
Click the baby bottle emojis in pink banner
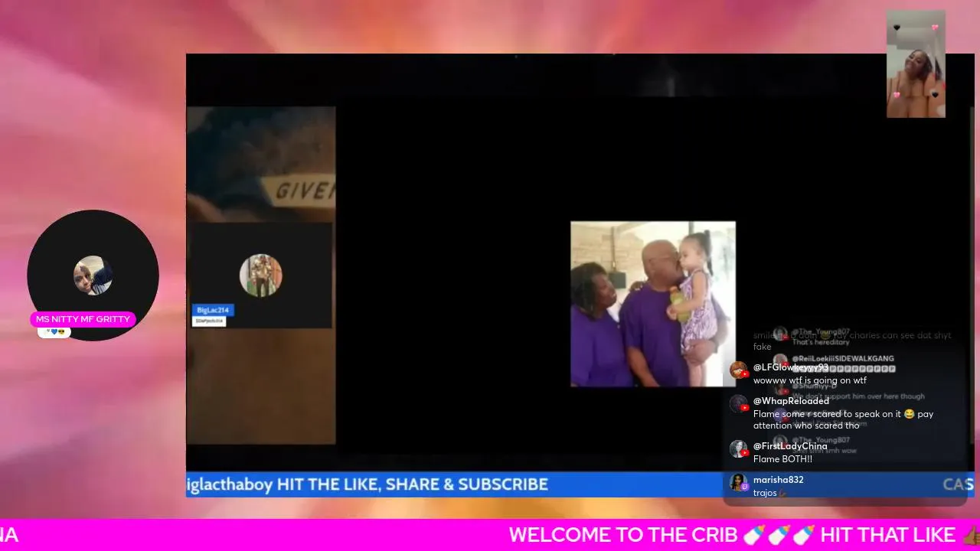[779, 535]
